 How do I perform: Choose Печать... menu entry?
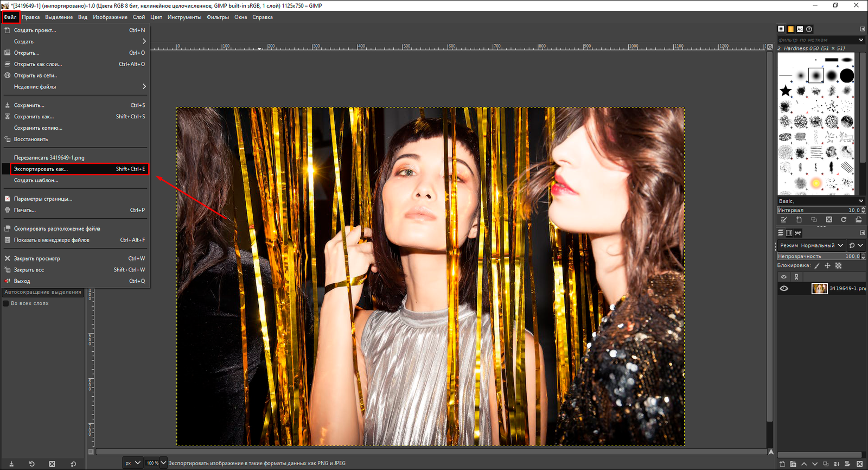click(x=75, y=210)
